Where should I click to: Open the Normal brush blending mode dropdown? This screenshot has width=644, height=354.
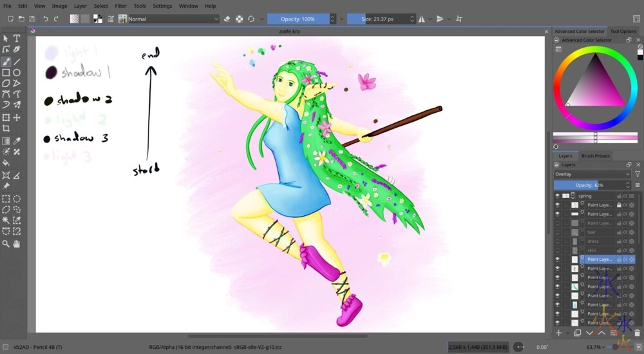coord(173,19)
